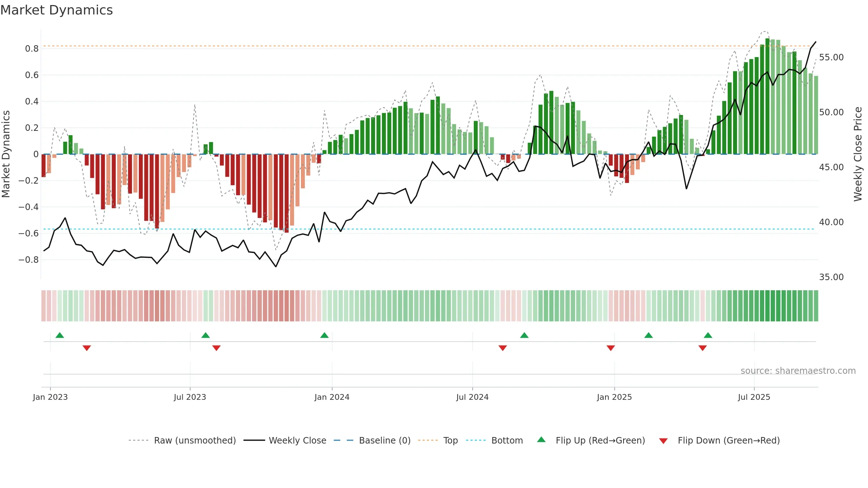Toggle the 'Bottom' legend label

pyautogui.click(x=507, y=440)
